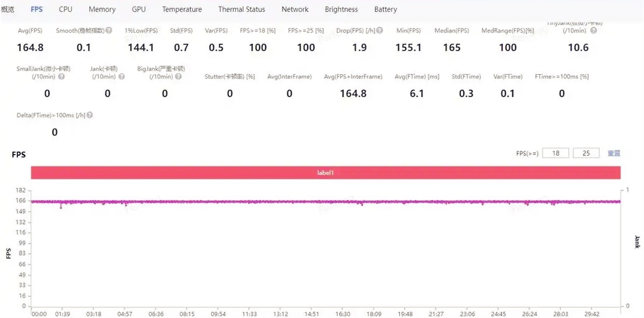This screenshot has height=318, width=644.
Task: Select the red label1 bar above chart
Action: (325, 172)
